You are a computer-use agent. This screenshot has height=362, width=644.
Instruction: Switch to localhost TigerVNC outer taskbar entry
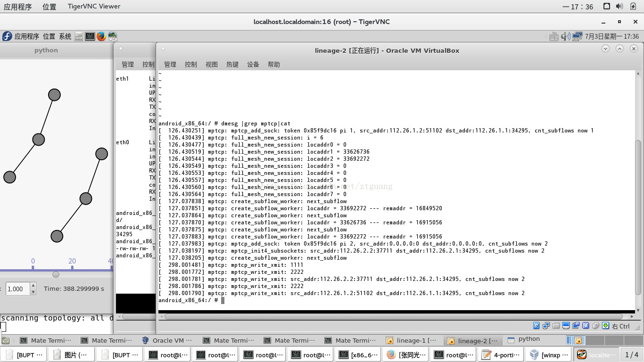click(x=596, y=355)
